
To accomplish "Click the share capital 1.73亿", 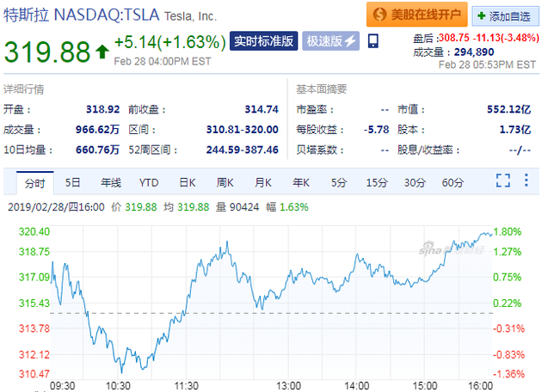I will point(515,130).
